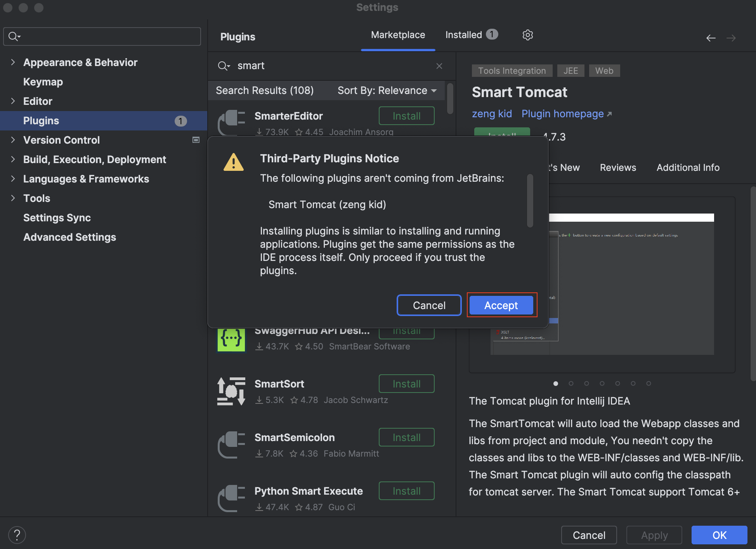Install the SmartSort plugin
The width and height of the screenshot is (756, 549).
[406, 384]
